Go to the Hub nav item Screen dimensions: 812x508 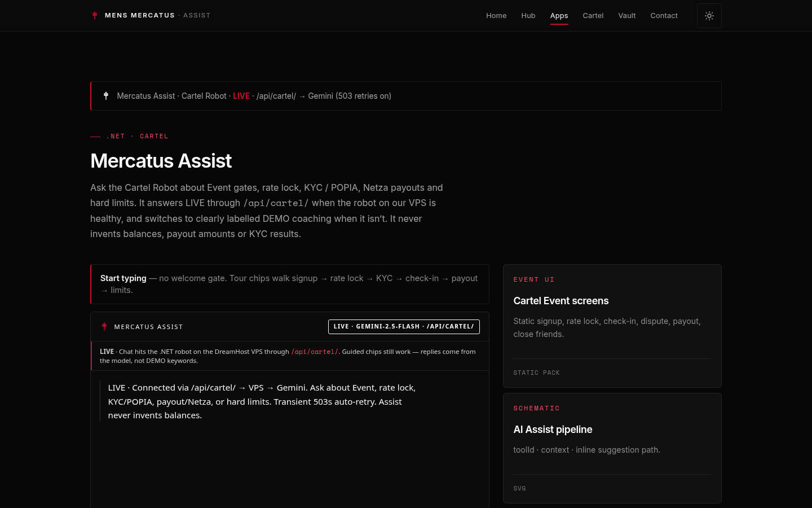(528, 15)
